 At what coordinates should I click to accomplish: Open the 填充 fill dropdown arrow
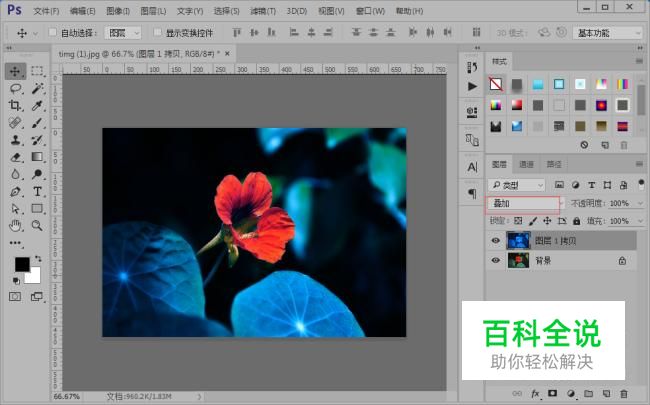(640, 221)
